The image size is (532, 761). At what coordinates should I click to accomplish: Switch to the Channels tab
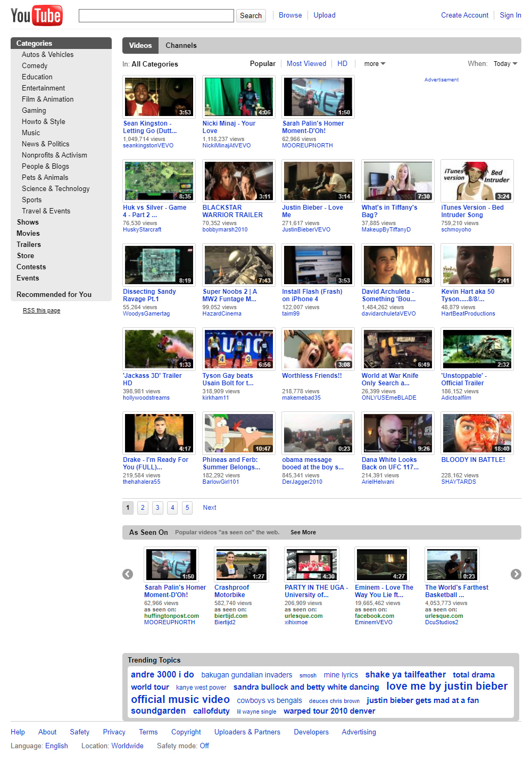(x=181, y=46)
